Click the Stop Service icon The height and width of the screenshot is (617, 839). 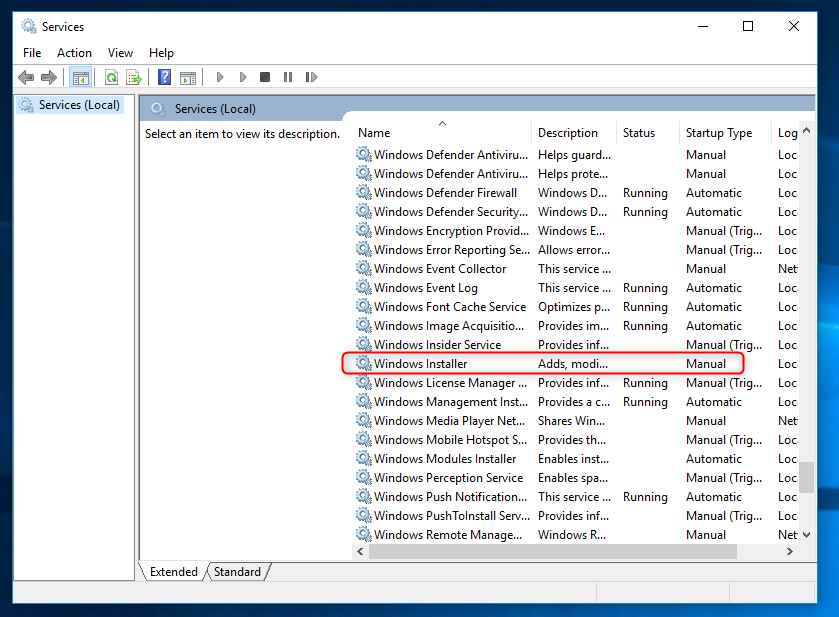point(264,77)
